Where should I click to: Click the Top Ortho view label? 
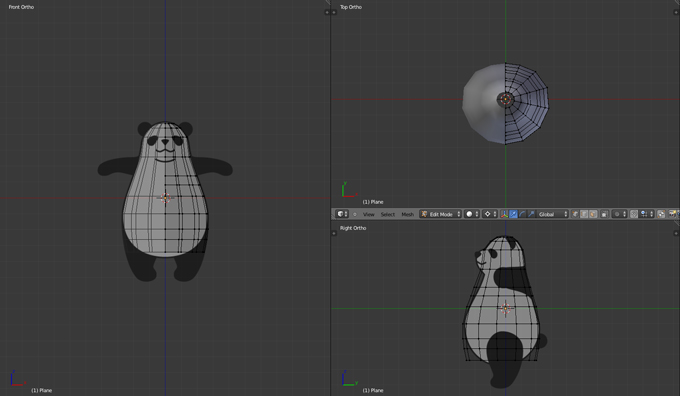tap(351, 7)
